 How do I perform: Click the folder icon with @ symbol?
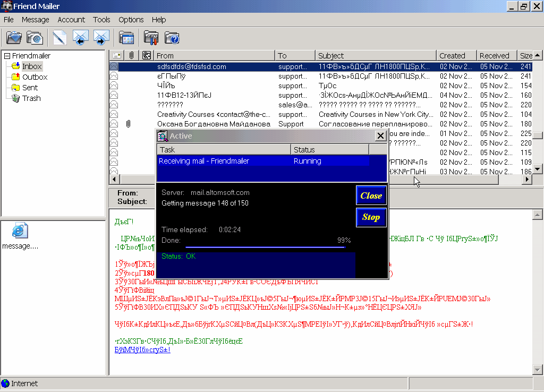pyautogui.click(x=35, y=38)
